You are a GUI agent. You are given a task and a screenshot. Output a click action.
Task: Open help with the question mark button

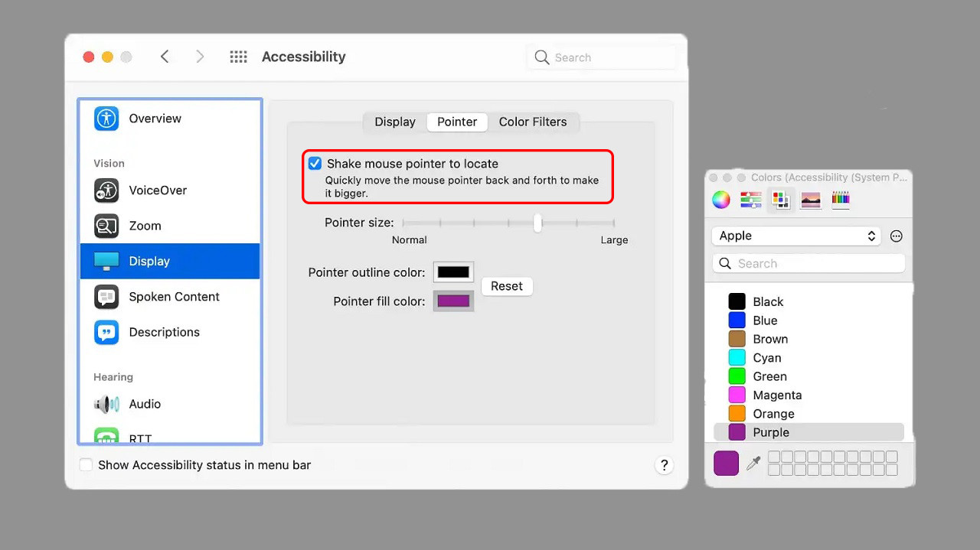point(664,464)
